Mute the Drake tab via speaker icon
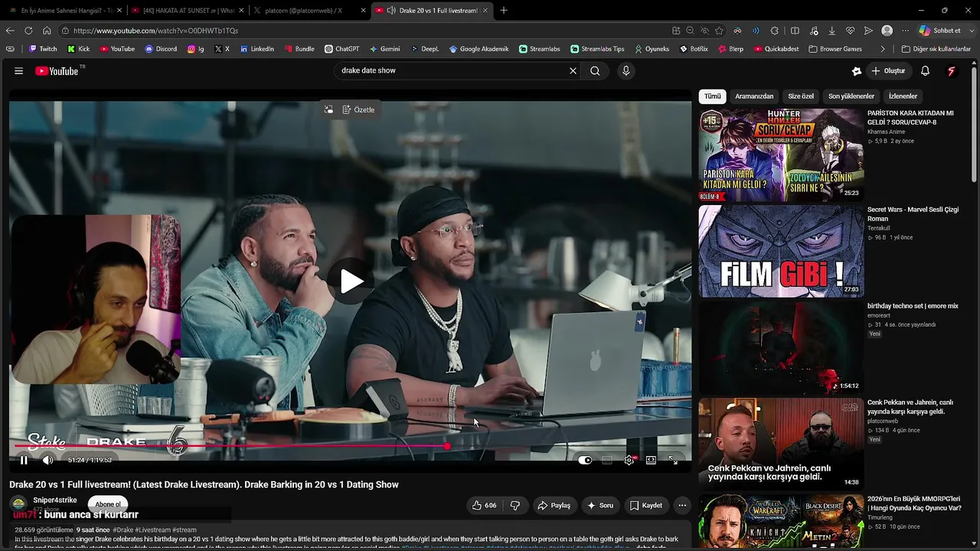The width and height of the screenshot is (980, 551). (391, 11)
